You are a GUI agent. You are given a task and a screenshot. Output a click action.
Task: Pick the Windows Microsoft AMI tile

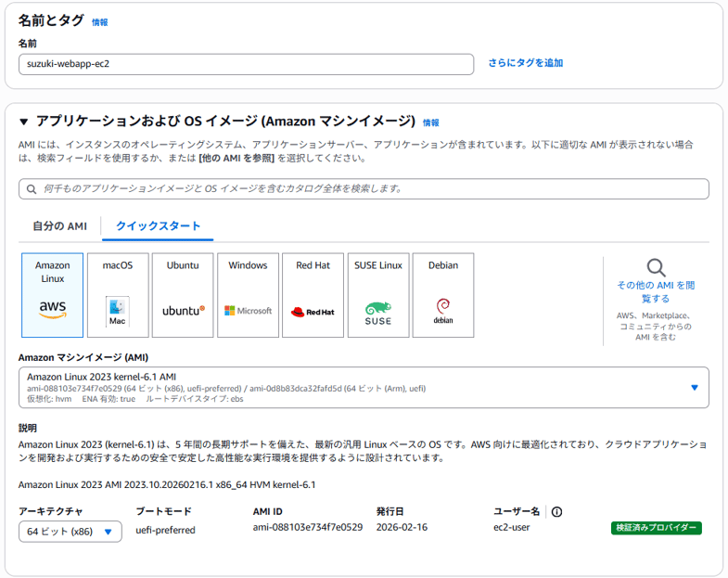[248, 295]
